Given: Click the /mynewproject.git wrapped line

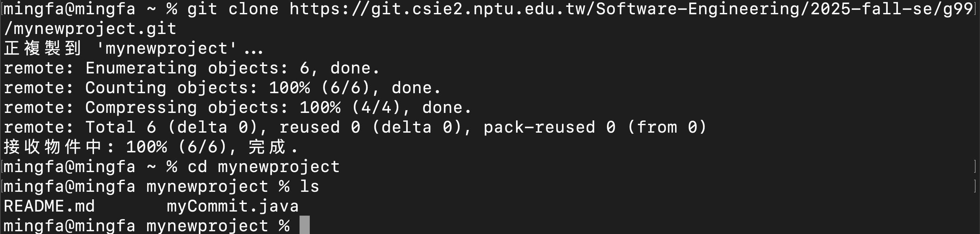Looking at the screenshot, I should [90, 29].
